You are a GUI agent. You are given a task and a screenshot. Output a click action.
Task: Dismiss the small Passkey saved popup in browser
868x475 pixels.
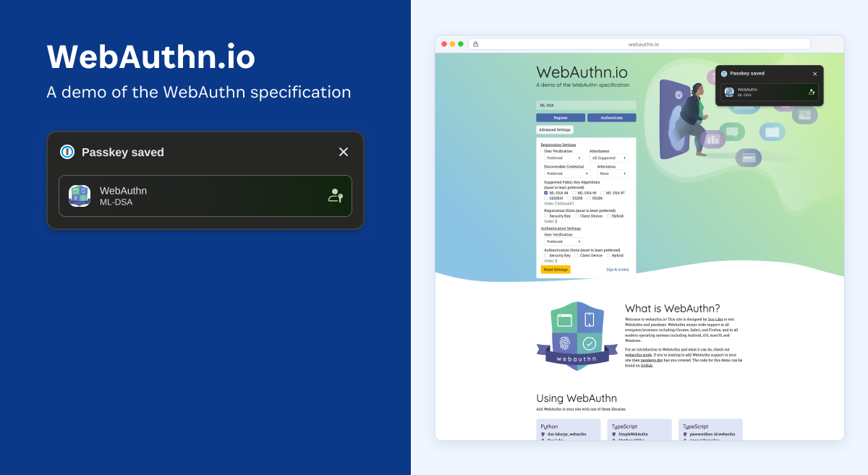click(814, 74)
